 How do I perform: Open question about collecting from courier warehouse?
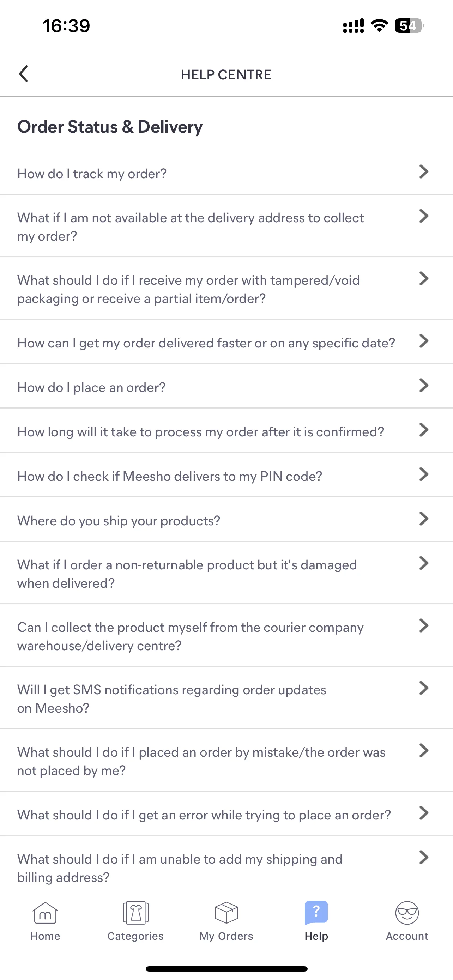tap(226, 635)
